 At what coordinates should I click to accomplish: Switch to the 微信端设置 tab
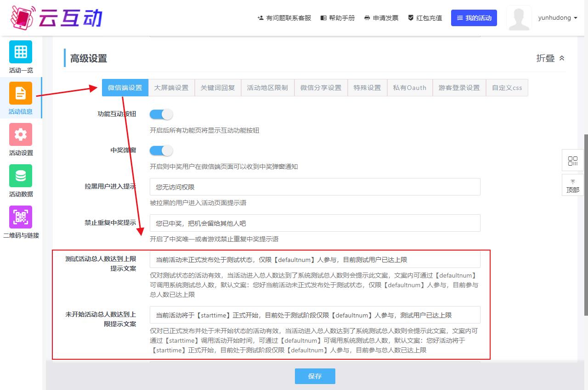pyautogui.click(x=125, y=88)
